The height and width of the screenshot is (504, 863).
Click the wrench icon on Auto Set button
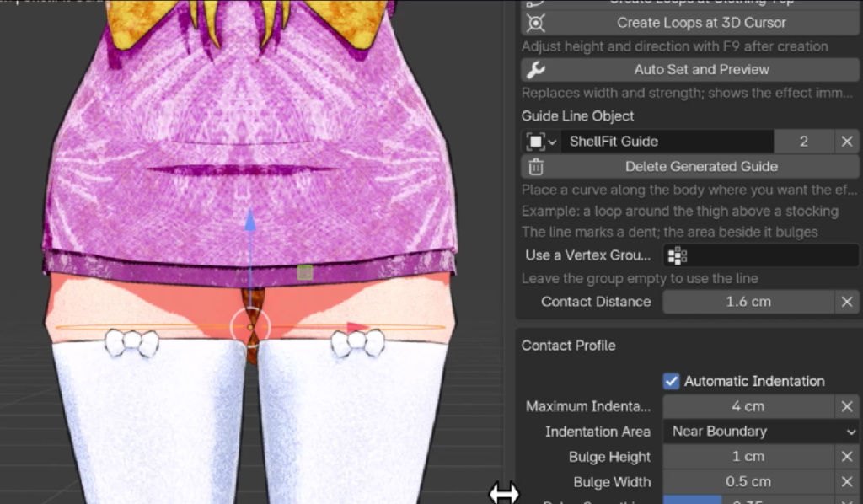(535, 69)
